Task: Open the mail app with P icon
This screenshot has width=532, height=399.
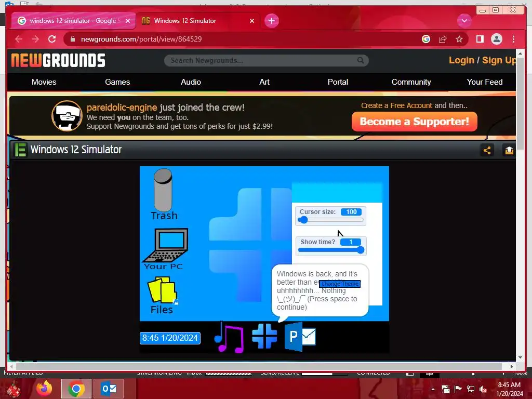Action: [x=300, y=337]
